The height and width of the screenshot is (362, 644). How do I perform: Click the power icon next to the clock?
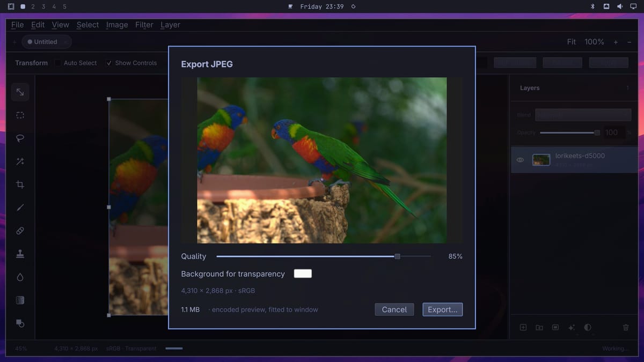(353, 6)
